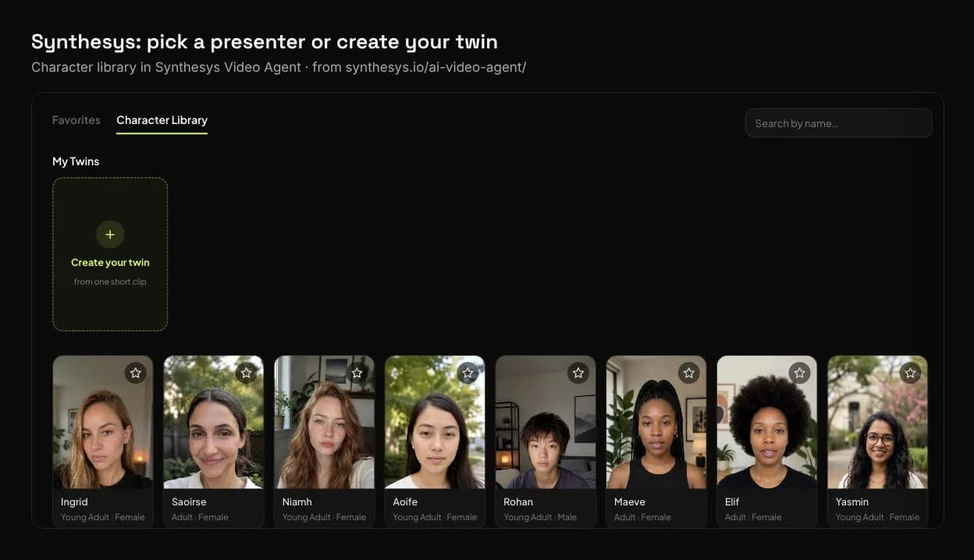Click "Young Adult · Female" under Yasmin
Viewport: 974px width, 560px height.
pyautogui.click(x=878, y=517)
